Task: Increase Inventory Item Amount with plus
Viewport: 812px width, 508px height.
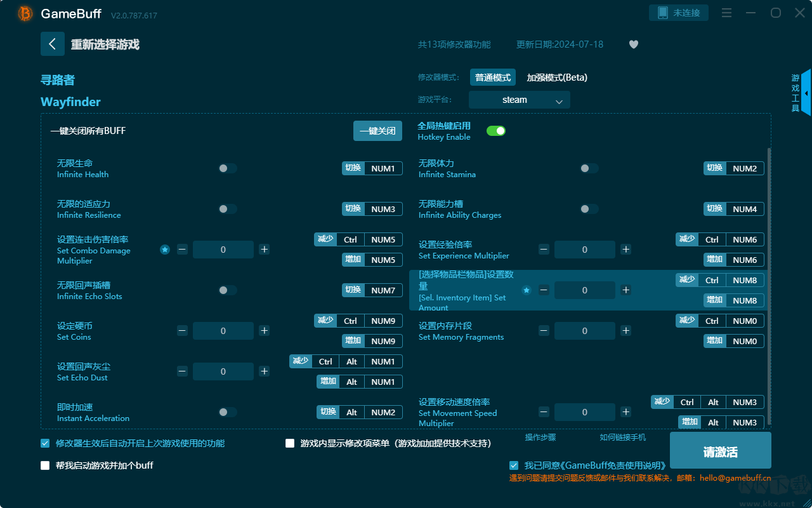Action: point(626,290)
